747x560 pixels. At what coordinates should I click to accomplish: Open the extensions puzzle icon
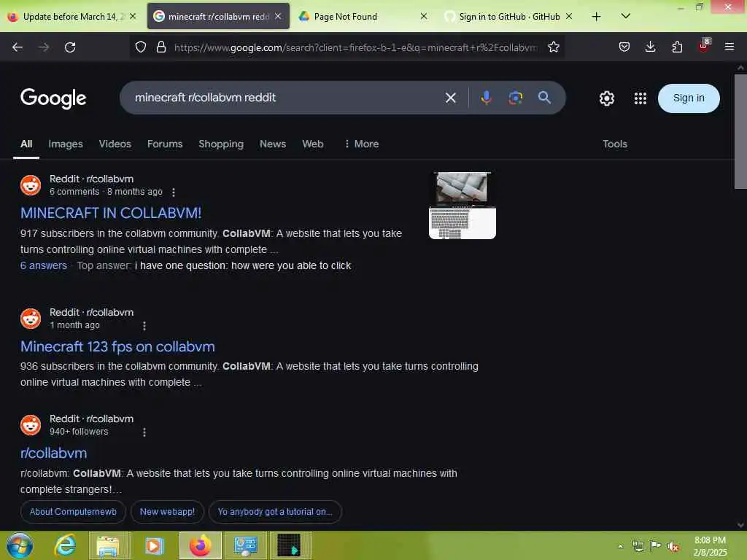677,47
